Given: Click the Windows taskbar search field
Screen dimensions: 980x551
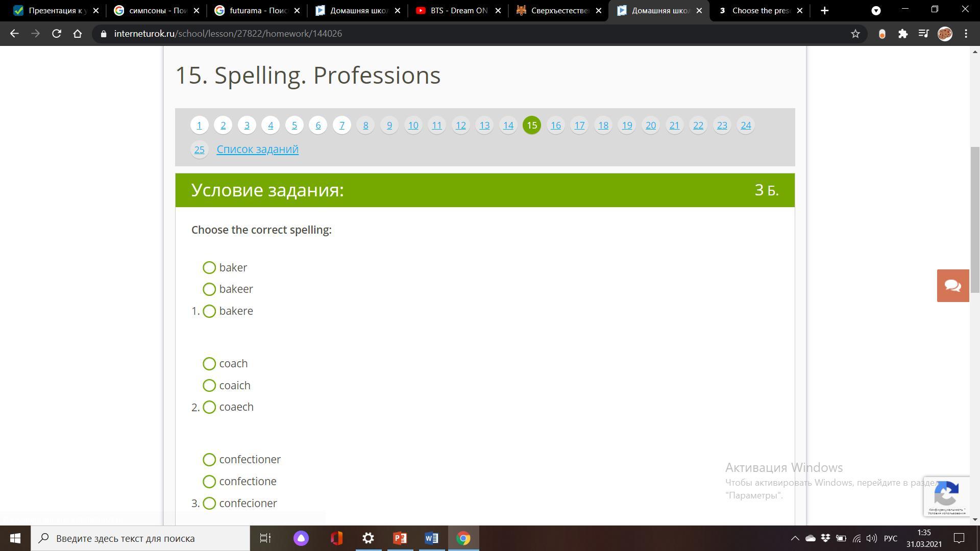Looking at the screenshot, I should click(140, 538).
